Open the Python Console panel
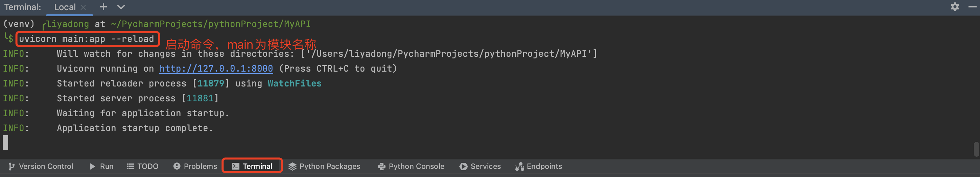This screenshot has height=177, width=980. click(x=411, y=167)
